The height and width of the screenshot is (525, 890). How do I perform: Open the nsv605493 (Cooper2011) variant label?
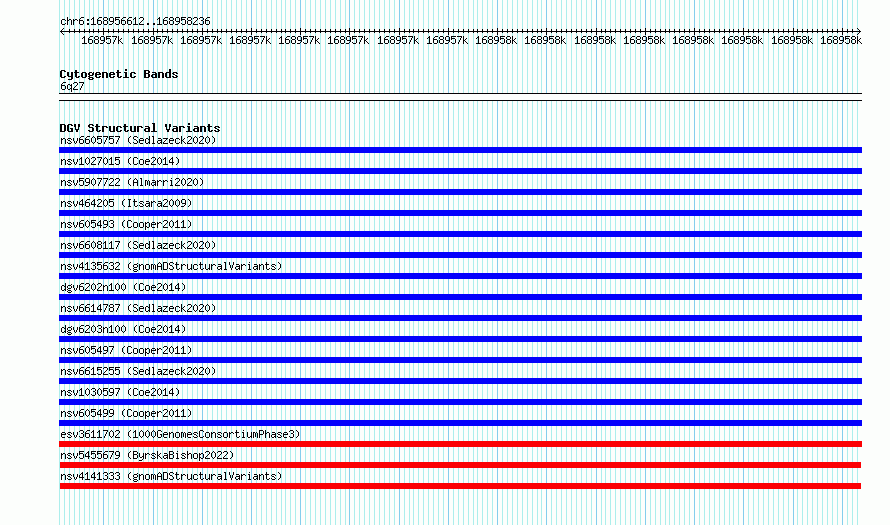click(x=126, y=224)
